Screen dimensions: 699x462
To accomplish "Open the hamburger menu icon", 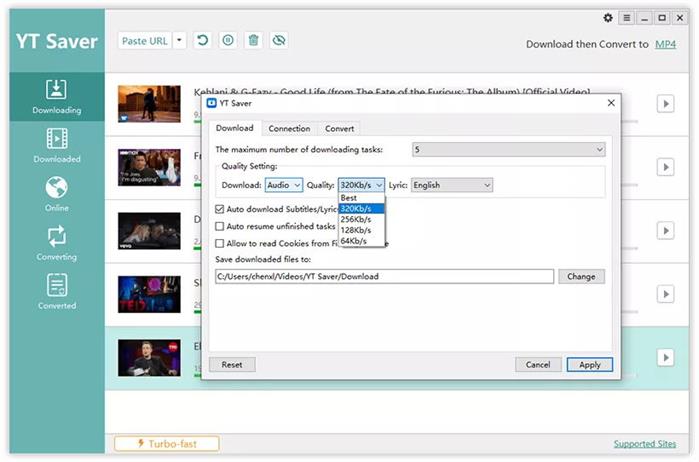I will [627, 18].
